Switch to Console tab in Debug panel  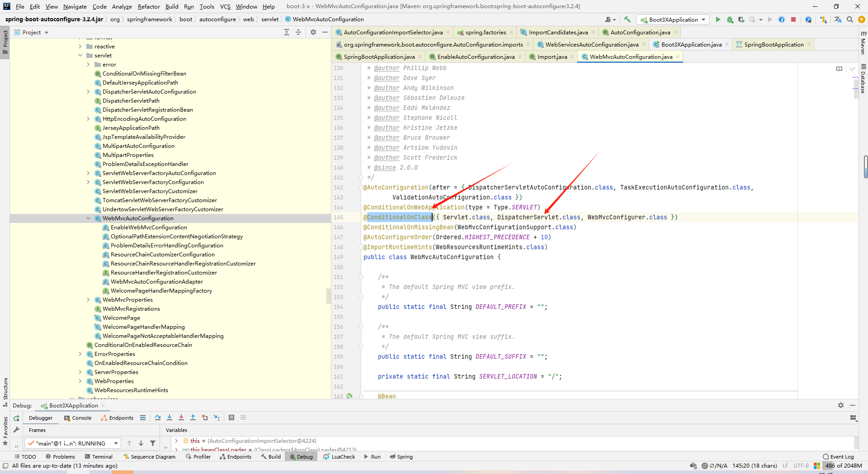(78, 417)
